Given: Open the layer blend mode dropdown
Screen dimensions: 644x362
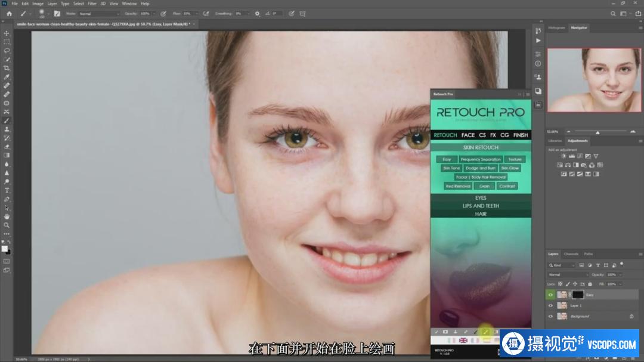Looking at the screenshot, I should point(568,274).
